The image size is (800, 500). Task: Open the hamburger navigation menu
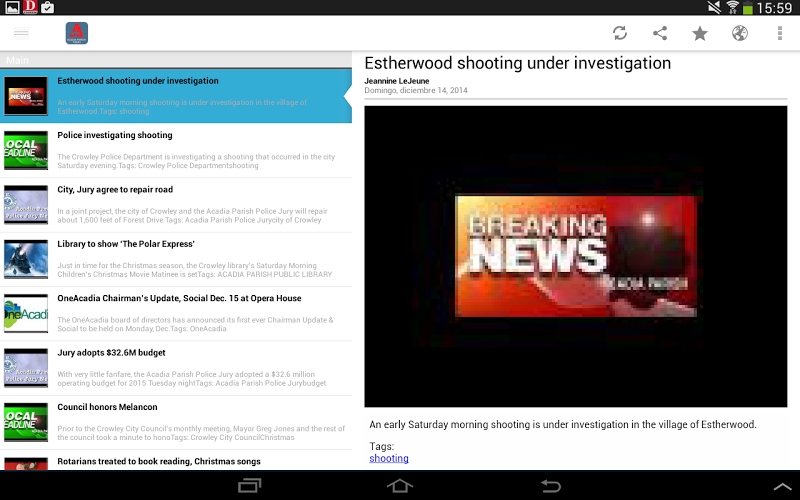pos(21,34)
